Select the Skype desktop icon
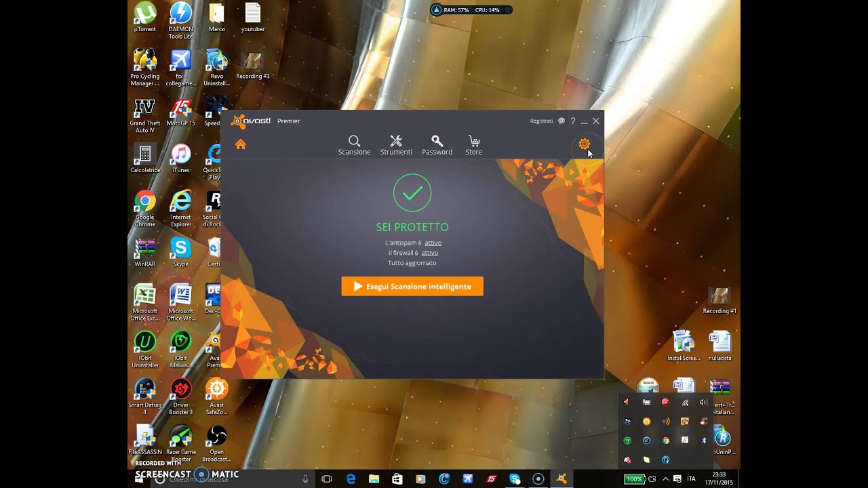This screenshot has height=488, width=868. point(180,253)
